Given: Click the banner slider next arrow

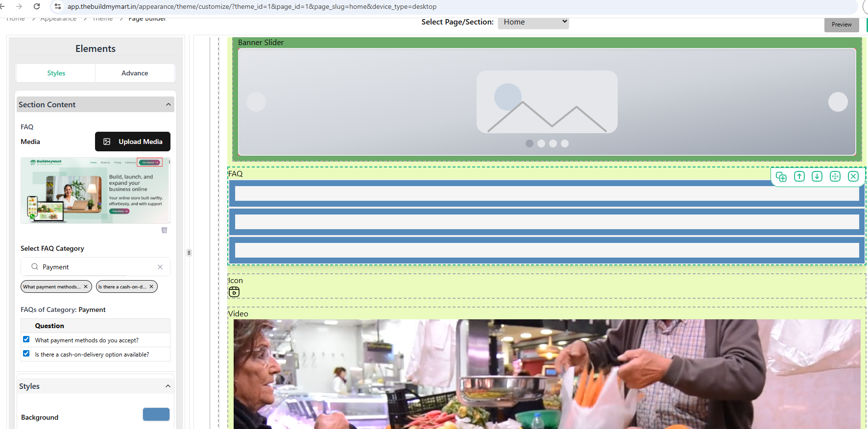Looking at the screenshot, I should click(838, 102).
